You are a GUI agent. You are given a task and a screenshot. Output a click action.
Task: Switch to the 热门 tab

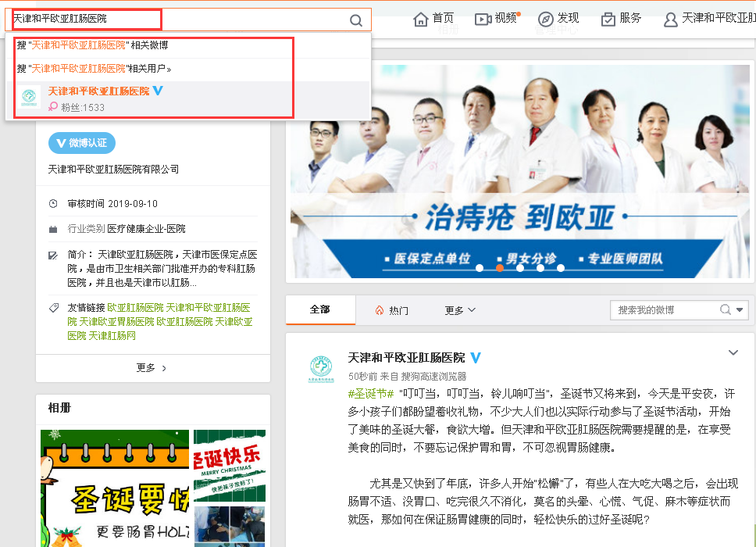(392, 310)
